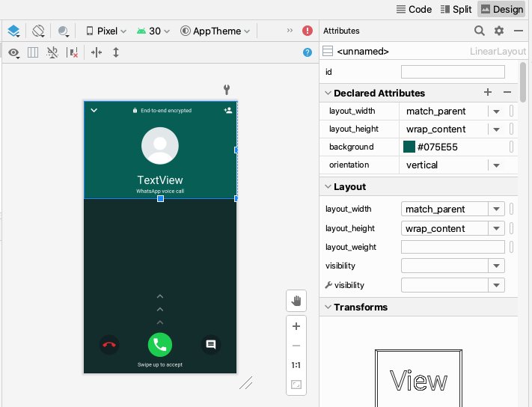
Task: Open Attributes panel settings gear
Action: click(499, 31)
